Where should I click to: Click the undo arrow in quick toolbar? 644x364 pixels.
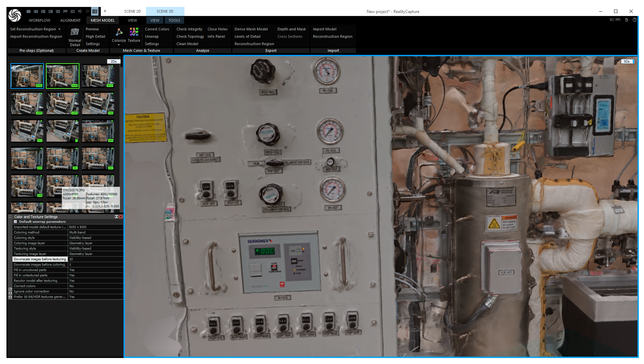[x=80, y=11]
